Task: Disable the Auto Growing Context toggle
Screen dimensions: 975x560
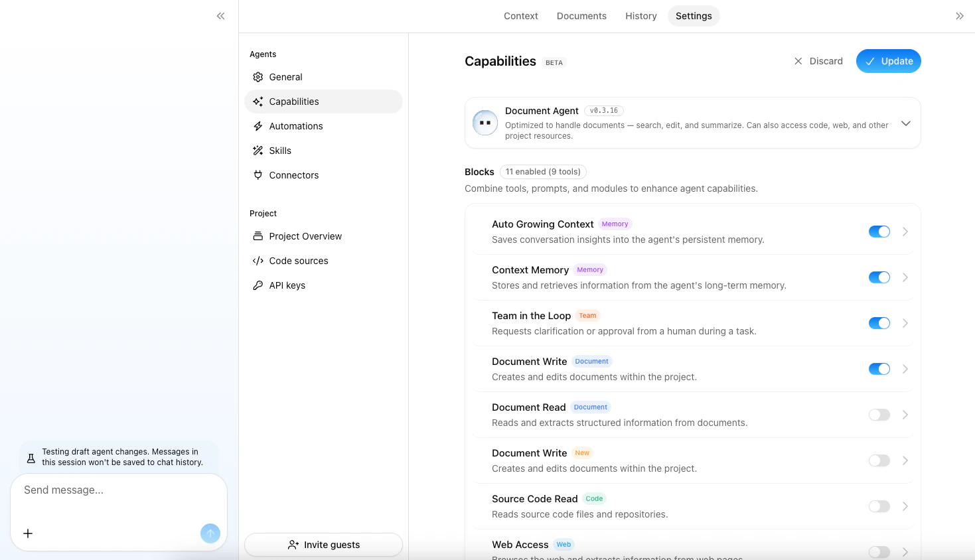Action: tap(879, 232)
